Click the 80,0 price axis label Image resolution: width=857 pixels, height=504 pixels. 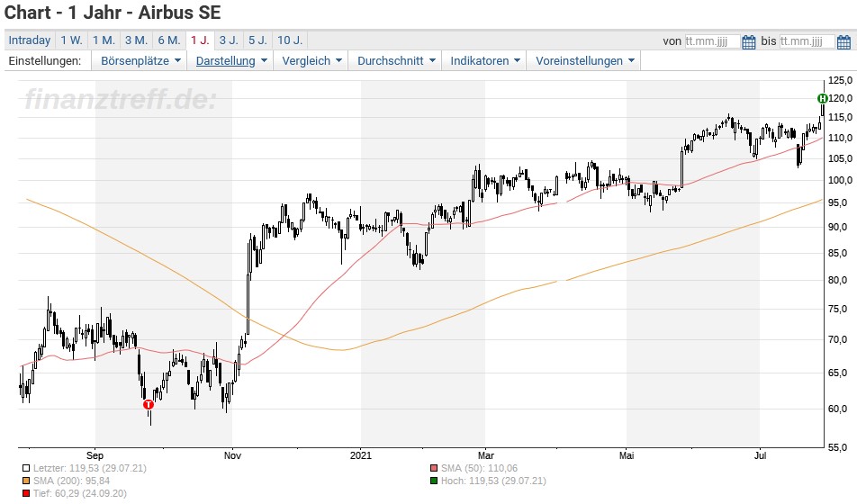click(x=840, y=281)
